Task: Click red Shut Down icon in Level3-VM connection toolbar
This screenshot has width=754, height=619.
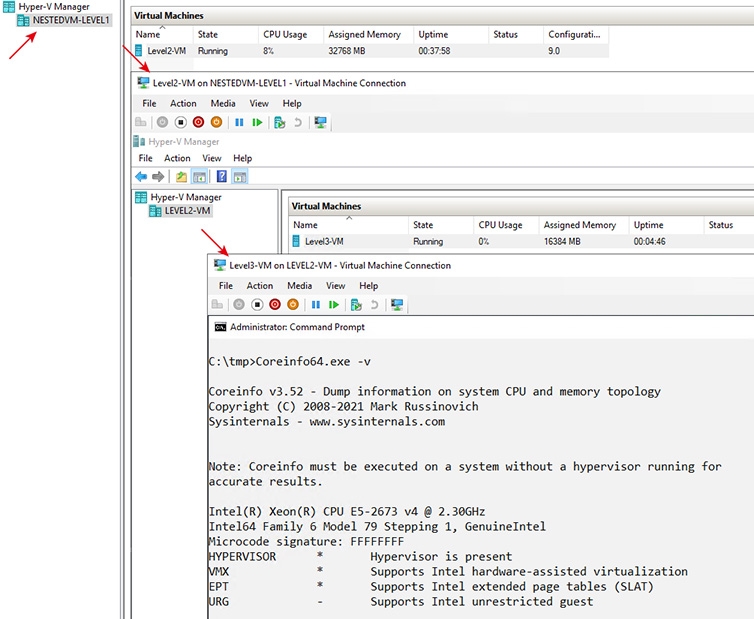Action: pos(275,304)
